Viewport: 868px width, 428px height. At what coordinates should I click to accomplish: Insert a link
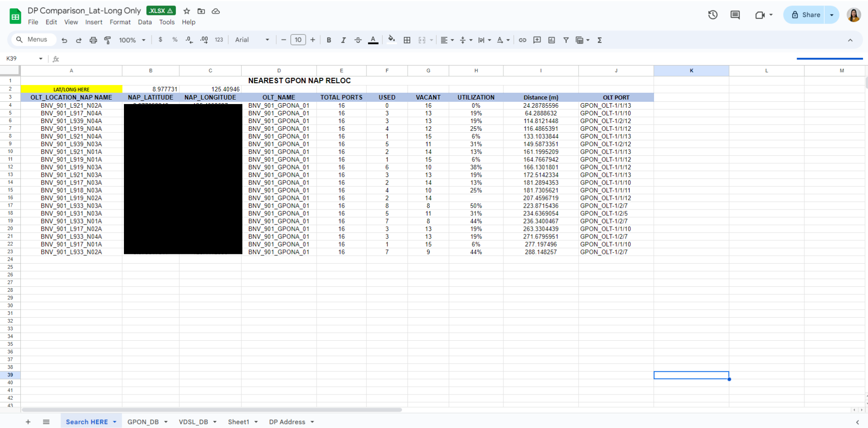point(522,40)
